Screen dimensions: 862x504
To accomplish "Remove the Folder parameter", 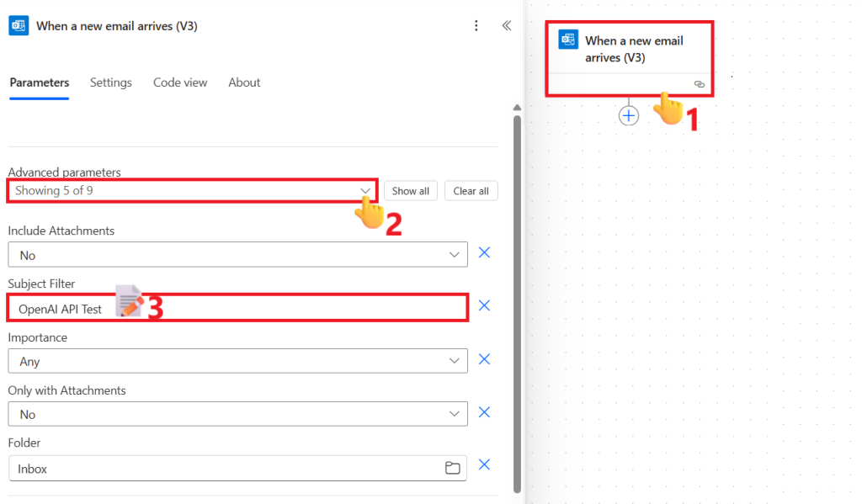I will click(484, 465).
